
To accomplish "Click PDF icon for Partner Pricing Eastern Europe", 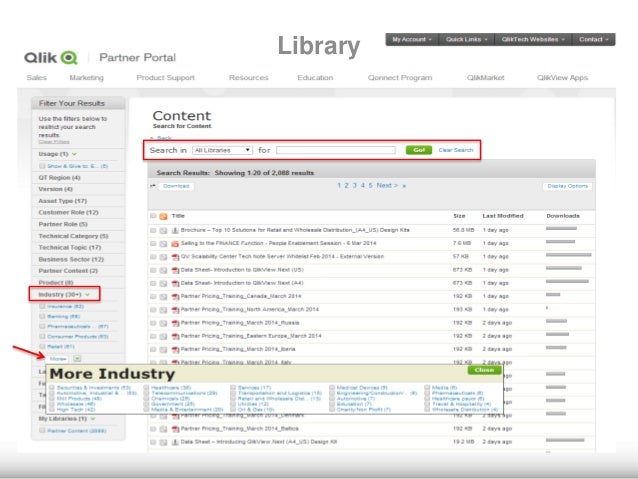I will pos(175,336).
